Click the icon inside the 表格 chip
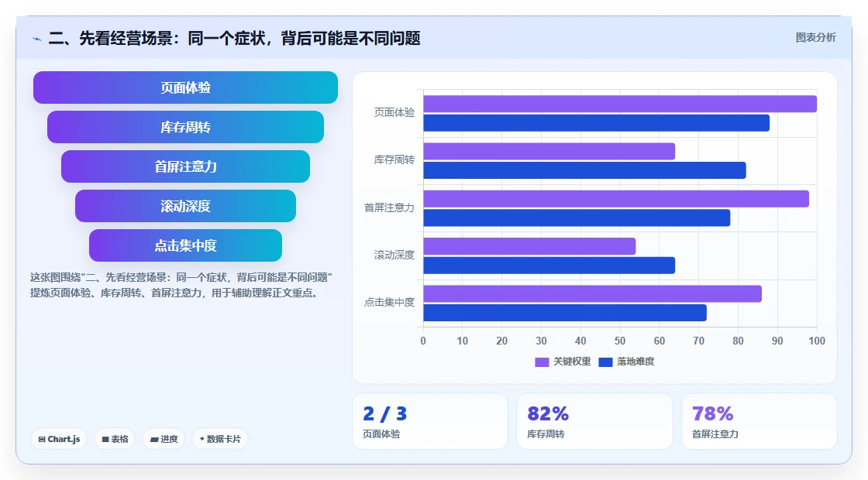 coord(105,440)
